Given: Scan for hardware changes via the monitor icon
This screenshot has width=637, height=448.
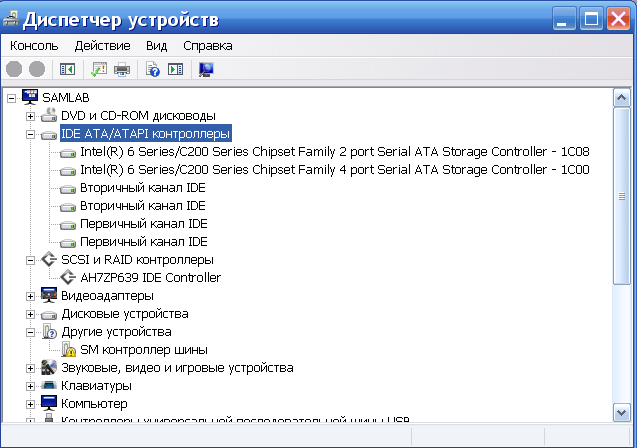Looking at the screenshot, I should coord(206,69).
